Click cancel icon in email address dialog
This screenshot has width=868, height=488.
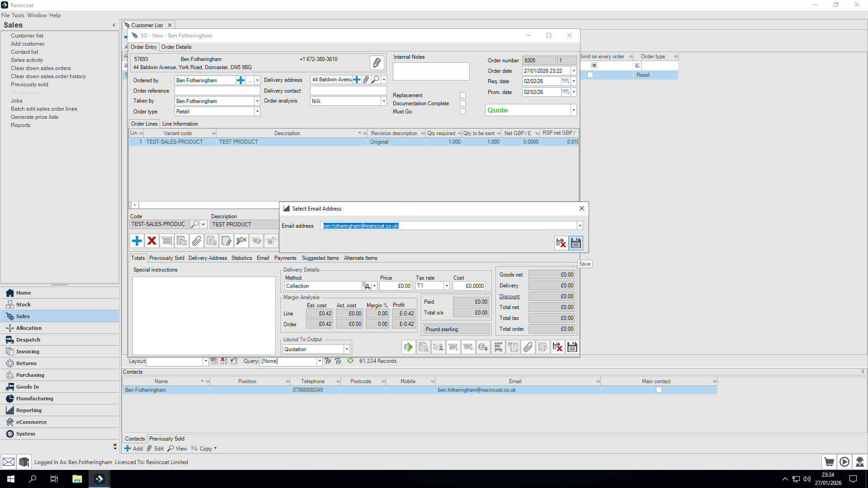click(x=561, y=243)
